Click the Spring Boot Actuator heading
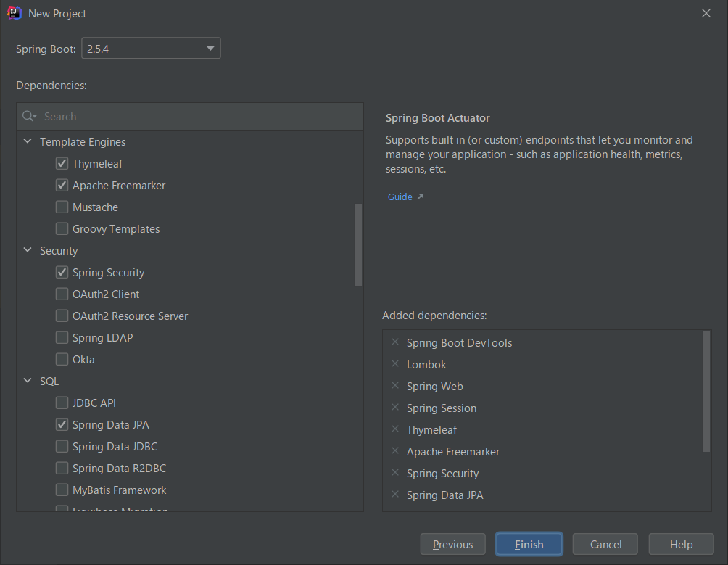 click(437, 118)
